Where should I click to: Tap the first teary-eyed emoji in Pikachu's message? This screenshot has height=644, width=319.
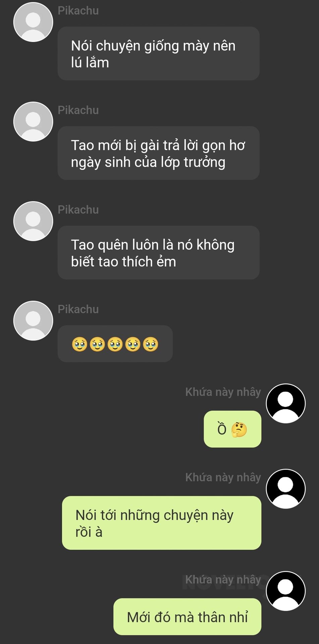pyautogui.click(x=79, y=344)
